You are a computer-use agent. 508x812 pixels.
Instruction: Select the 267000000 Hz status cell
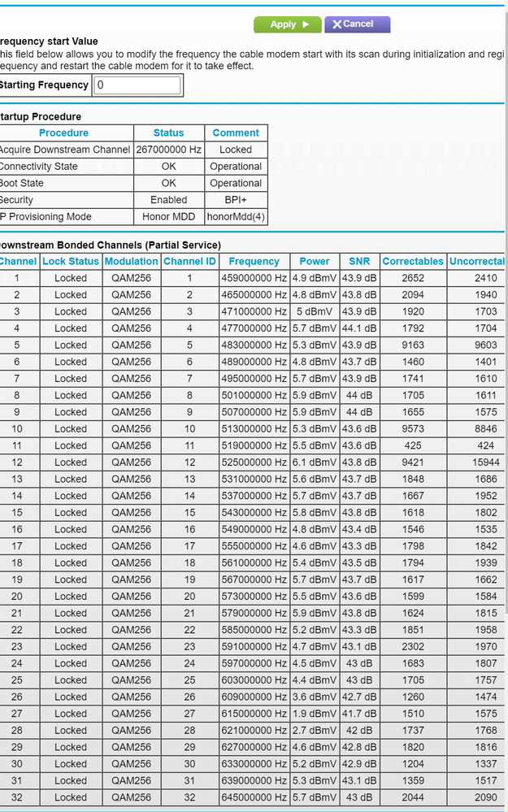169,150
